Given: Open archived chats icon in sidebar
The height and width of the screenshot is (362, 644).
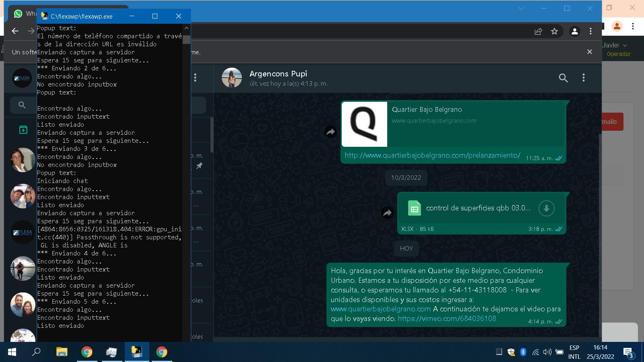Looking at the screenshot, I should pyautogui.click(x=23, y=130).
